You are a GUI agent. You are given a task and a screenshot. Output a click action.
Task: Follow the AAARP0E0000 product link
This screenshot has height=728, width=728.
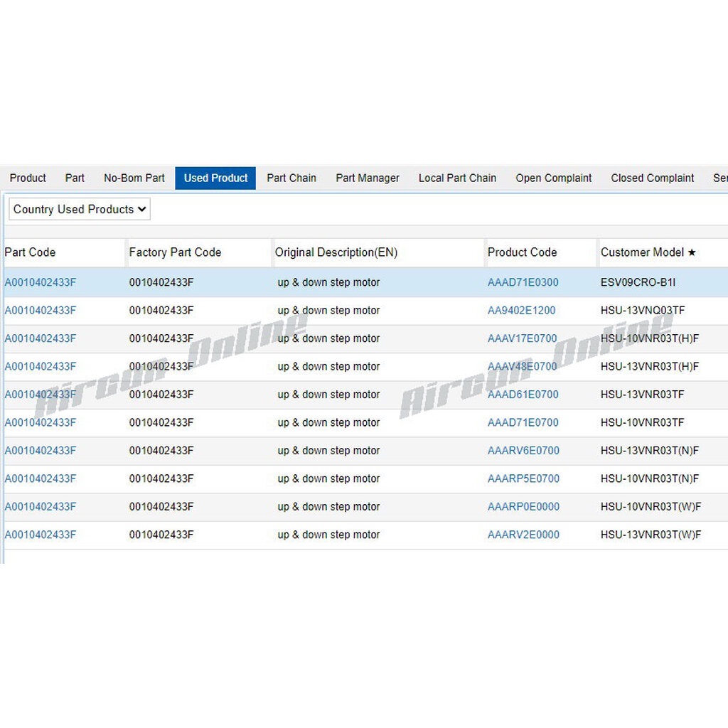(523, 507)
